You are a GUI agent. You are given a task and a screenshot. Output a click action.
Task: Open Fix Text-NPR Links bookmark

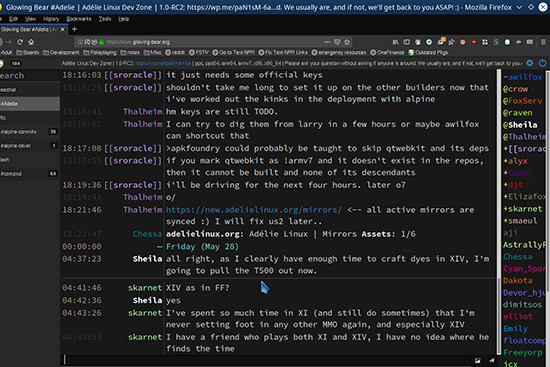tap(283, 53)
